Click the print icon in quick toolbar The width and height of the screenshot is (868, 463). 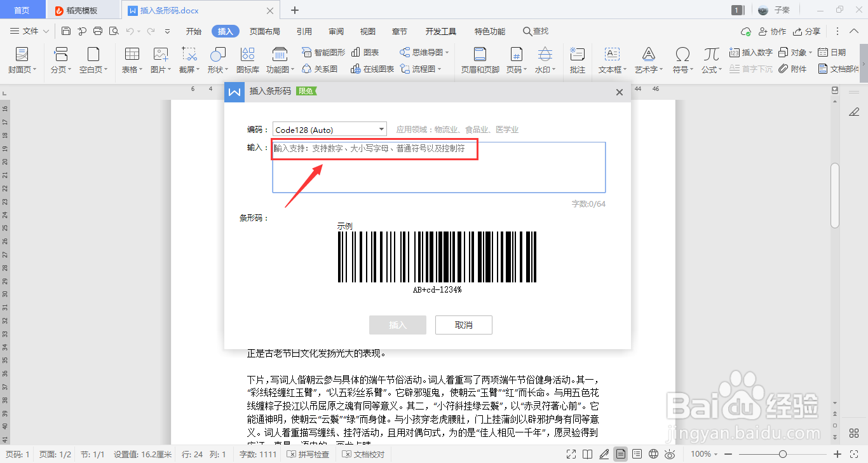point(98,31)
